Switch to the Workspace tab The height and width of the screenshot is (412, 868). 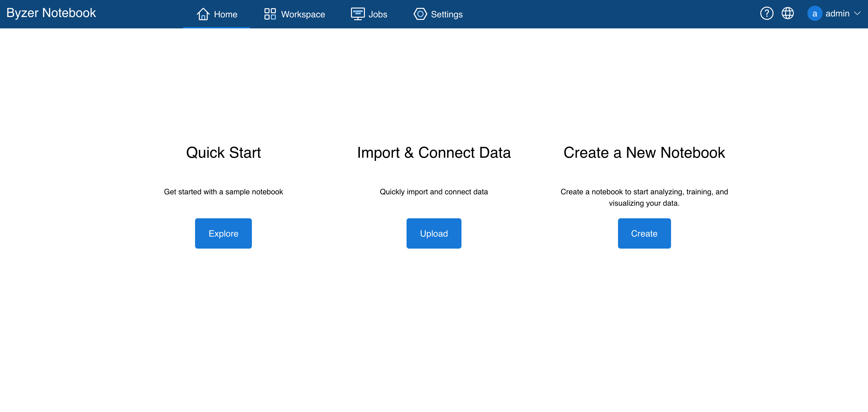[303, 15]
